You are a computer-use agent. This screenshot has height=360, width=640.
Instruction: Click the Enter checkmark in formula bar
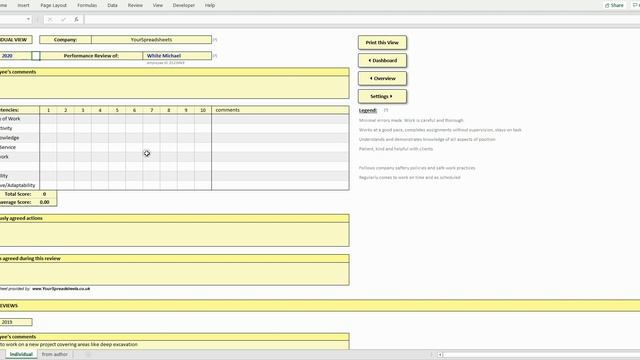(63, 19)
